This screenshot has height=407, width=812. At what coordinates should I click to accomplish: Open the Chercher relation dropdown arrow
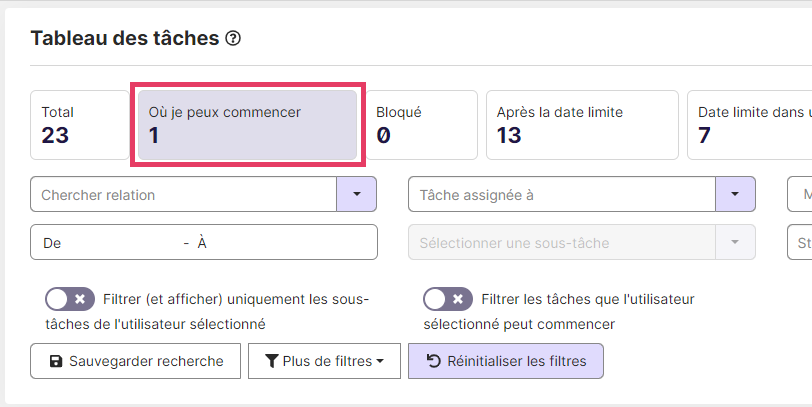[356, 194]
